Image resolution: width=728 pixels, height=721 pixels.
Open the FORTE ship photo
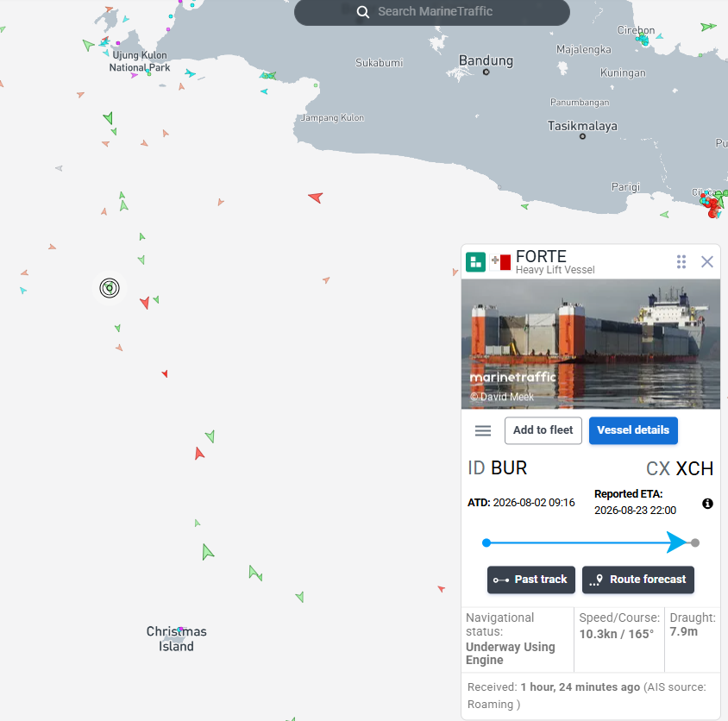(591, 344)
